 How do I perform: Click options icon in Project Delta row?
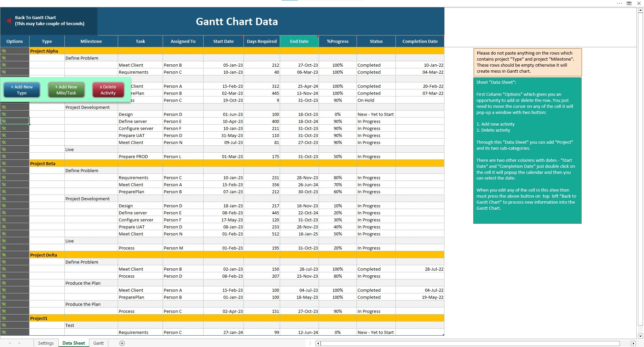tap(4, 255)
